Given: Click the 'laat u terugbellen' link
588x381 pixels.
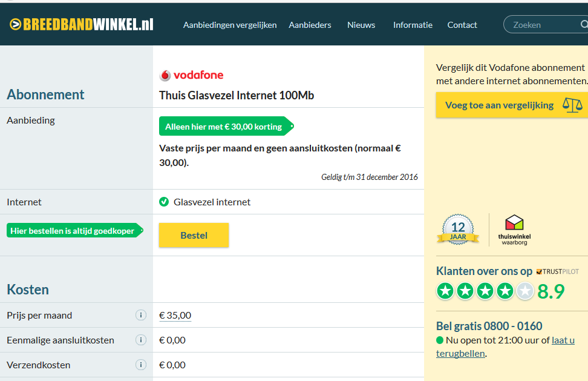Looking at the screenshot, I should 505,347.
